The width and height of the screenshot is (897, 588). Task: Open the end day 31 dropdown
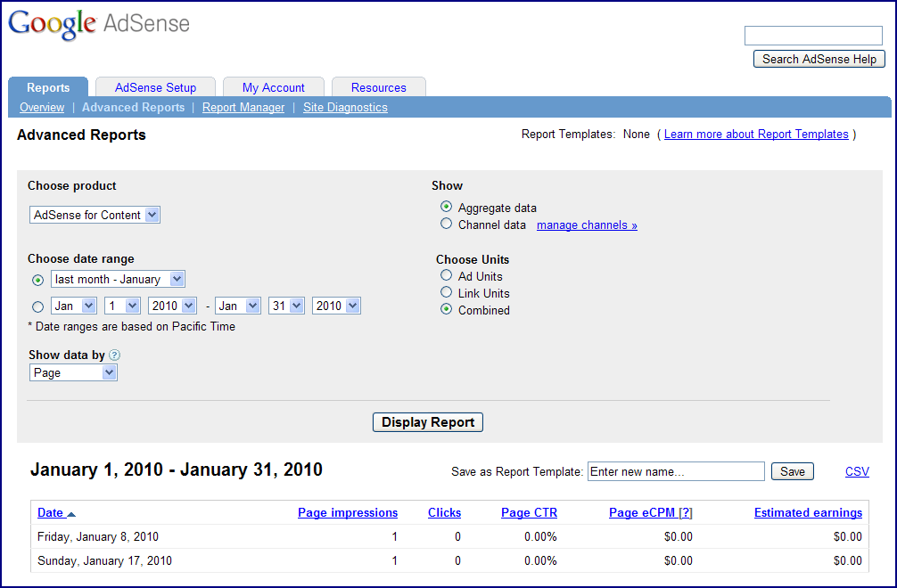[x=286, y=306]
